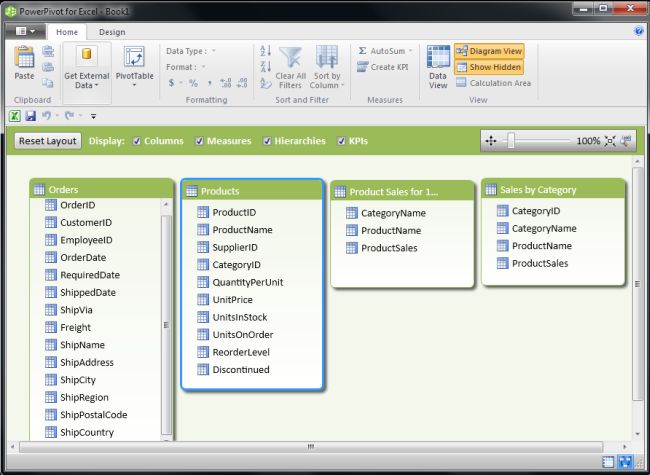Select Sales by Category table header
Screen dimensions: 650x475
pyautogui.click(x=553, y=189)
